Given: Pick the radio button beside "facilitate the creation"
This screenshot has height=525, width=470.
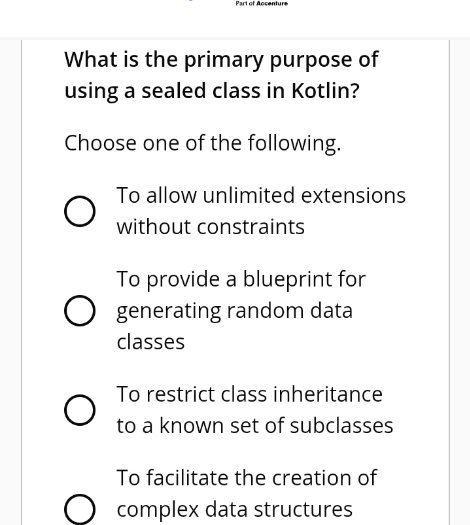Looking at the screenshot, I should click(80, 509).
